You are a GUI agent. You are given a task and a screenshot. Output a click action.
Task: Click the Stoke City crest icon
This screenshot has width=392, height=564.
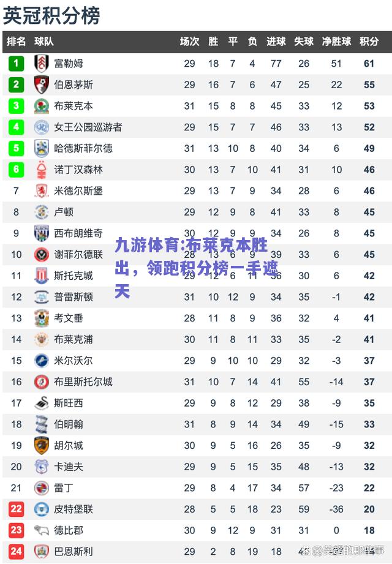coord(42,276)
